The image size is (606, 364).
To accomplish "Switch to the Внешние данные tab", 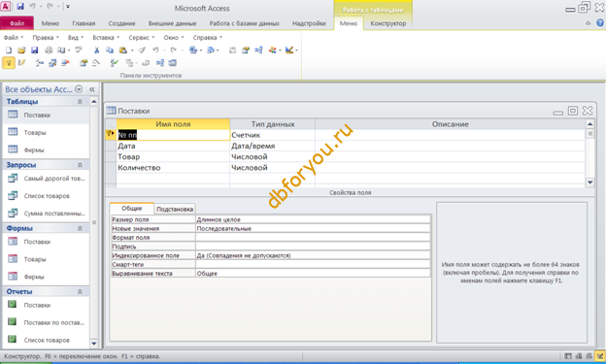I will click(172, 23).
